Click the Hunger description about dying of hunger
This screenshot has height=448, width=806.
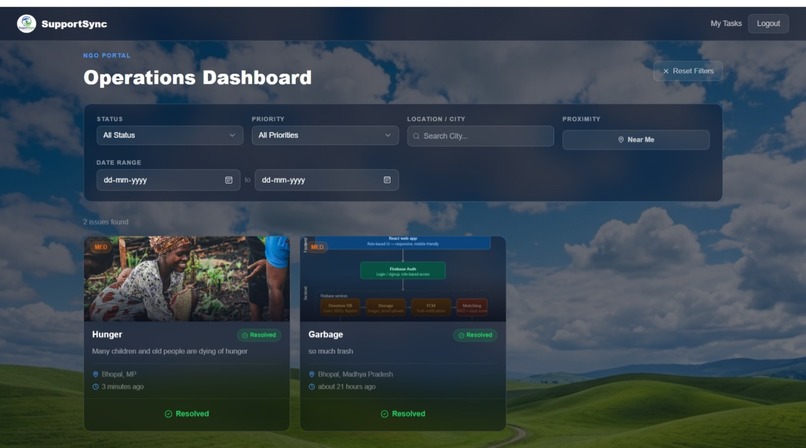coord(170,351)
